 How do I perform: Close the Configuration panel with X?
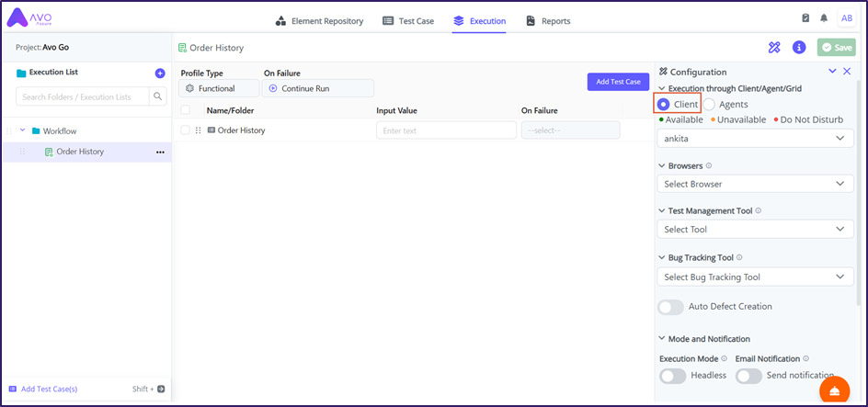coord(848,72)
